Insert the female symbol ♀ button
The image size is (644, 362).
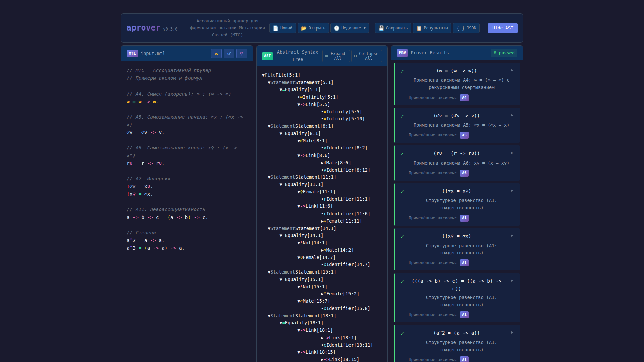[x=242, y=54]
